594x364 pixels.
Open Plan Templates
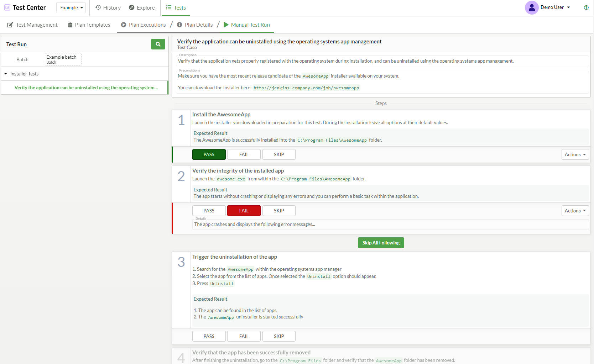click(x=89, y=25)
